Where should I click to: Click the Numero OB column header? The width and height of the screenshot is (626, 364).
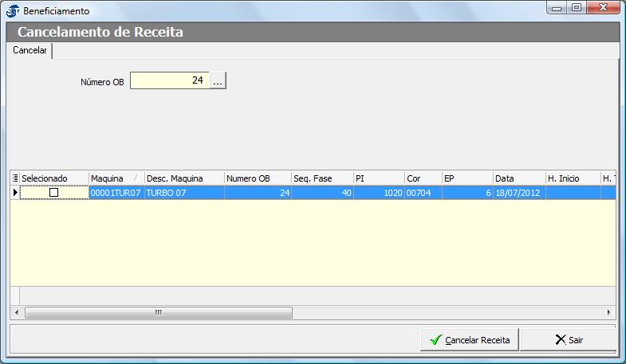257,178
